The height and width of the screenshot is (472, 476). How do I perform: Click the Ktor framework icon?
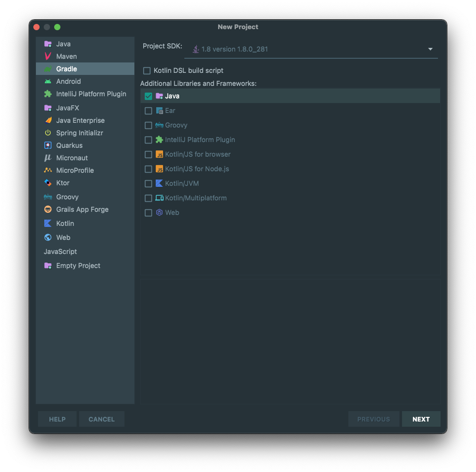(47, 183)
